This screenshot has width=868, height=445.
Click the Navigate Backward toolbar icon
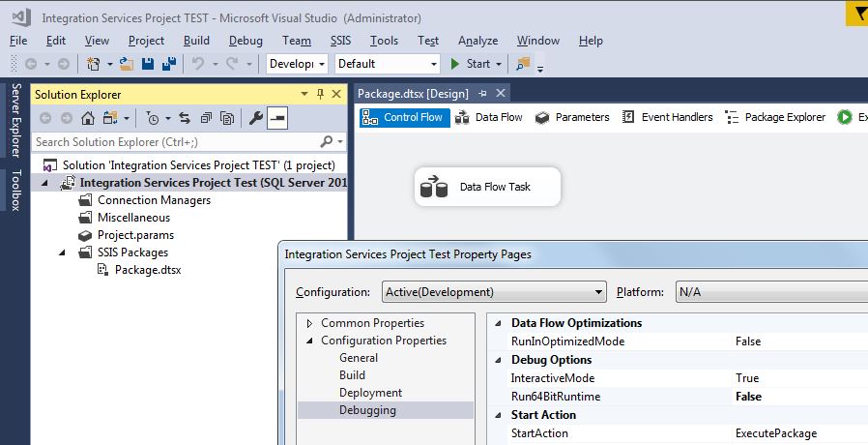coord(31,64)
